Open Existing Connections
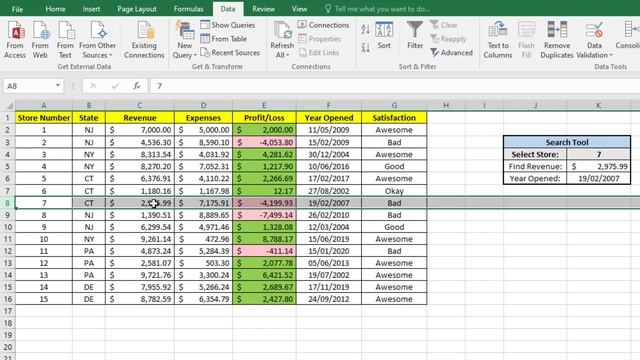Viewport: 640px width, 360px height. point(144,40)
